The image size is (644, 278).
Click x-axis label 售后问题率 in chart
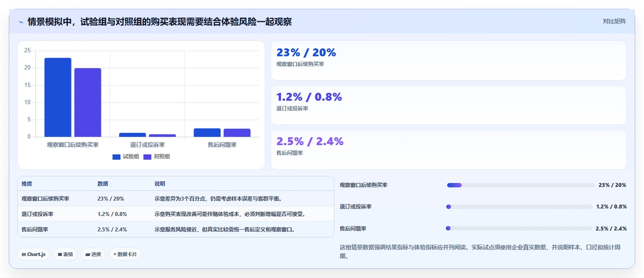[222, 145]
